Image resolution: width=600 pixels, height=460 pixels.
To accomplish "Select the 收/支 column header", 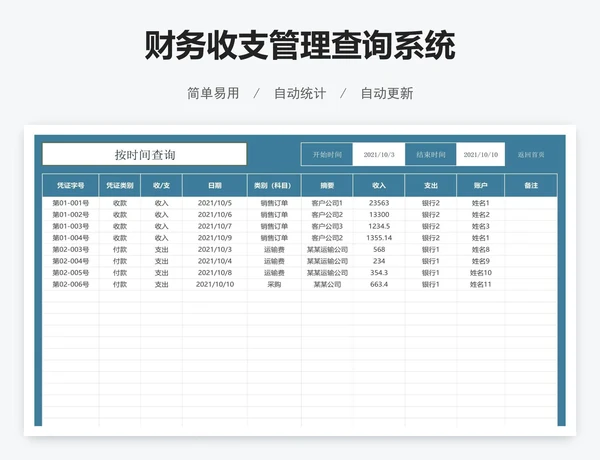I will [161, 186].
